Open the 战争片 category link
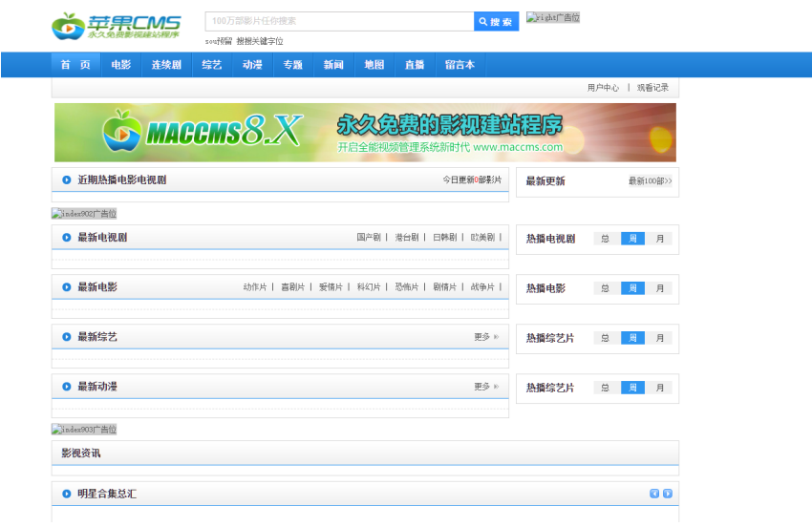812x527 pixels. click(482, 286)
